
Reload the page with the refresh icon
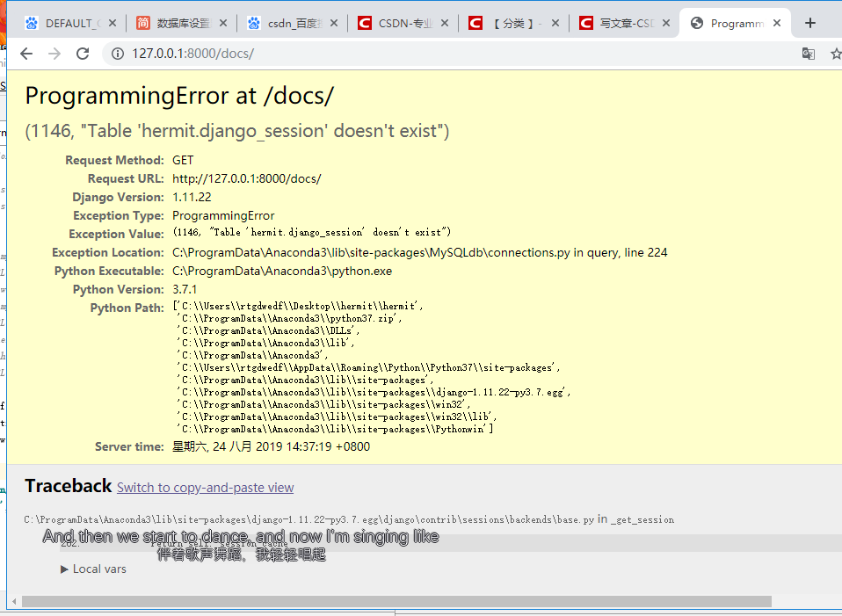pyautogui.click(x=83, y=54)
